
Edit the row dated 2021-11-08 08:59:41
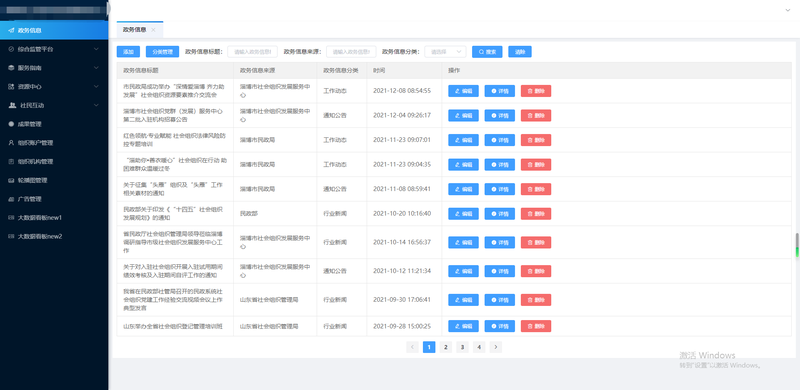(463, 189)
